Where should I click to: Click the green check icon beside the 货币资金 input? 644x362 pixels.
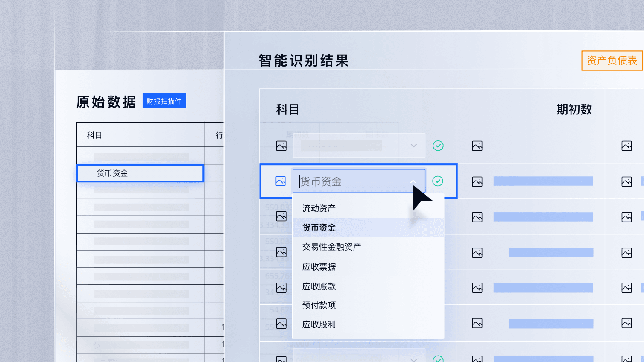tap(438, 181)
